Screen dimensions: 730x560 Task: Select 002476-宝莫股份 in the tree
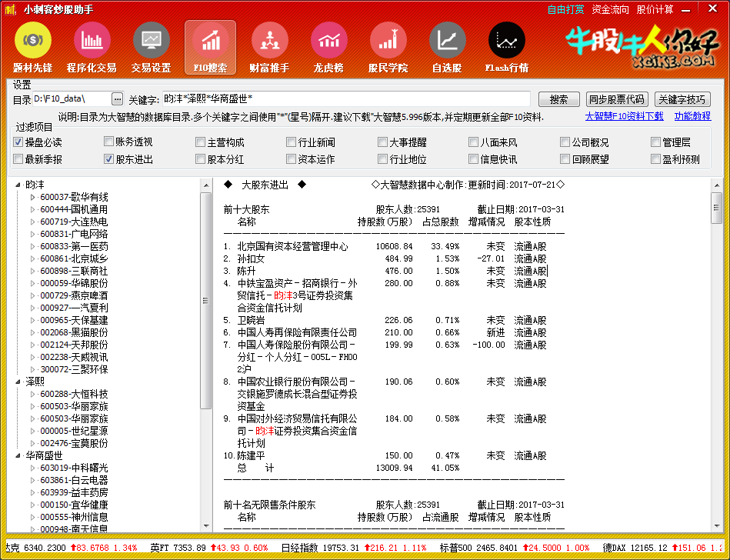pos(74,444)
